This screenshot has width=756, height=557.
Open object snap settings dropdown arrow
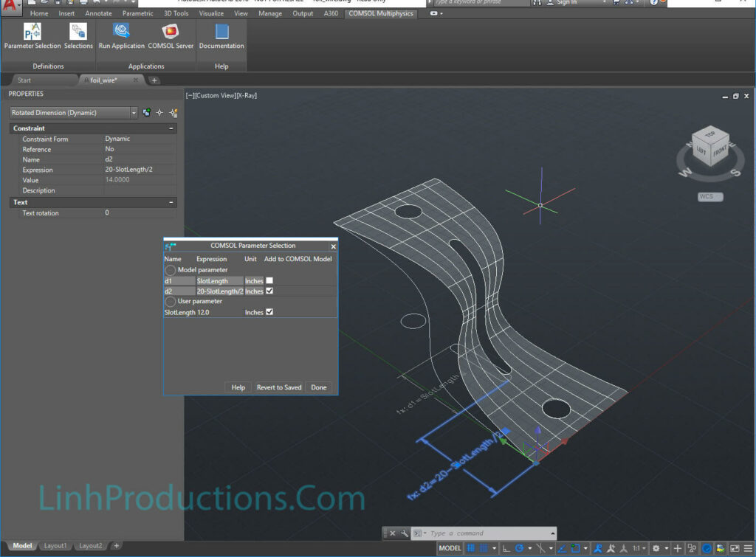pyautogui.click(x=585, y=548)
